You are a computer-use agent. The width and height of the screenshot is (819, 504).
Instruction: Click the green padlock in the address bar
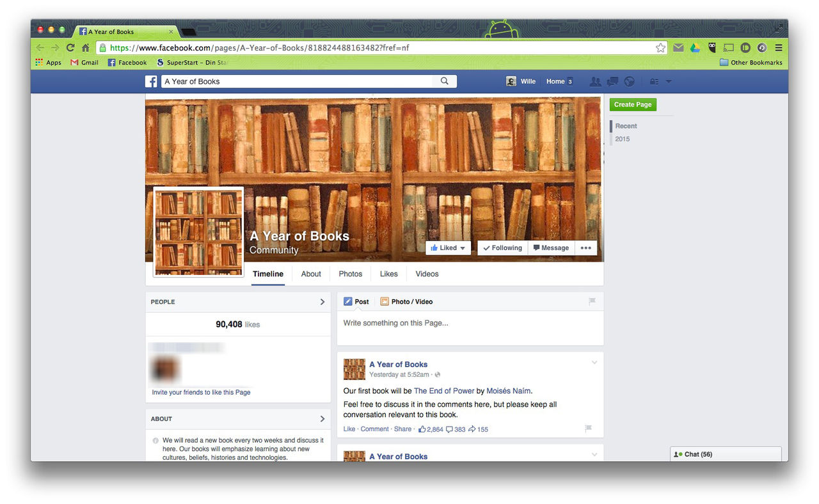(x=102, y=48)
